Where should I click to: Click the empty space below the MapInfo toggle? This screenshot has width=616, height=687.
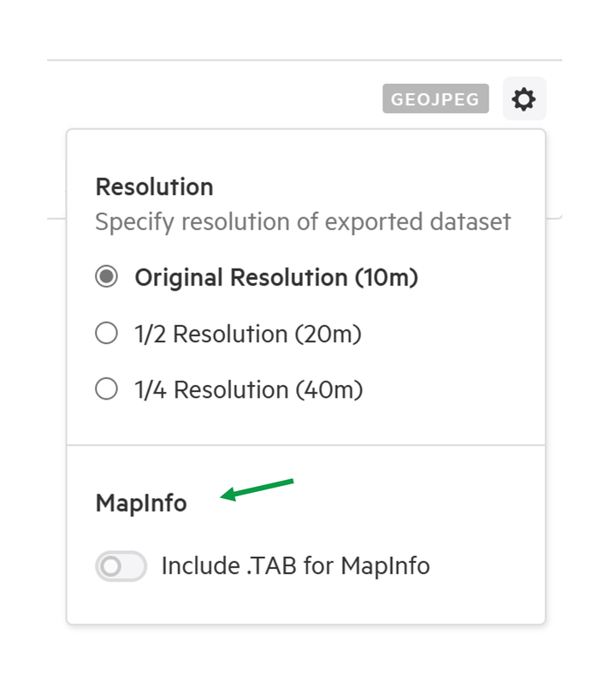(x=305, y=602)
